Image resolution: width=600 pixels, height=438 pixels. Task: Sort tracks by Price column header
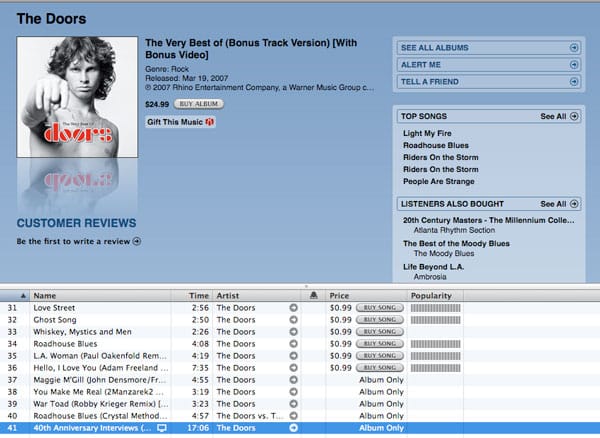pyautogui.click(x=366, y=296)
